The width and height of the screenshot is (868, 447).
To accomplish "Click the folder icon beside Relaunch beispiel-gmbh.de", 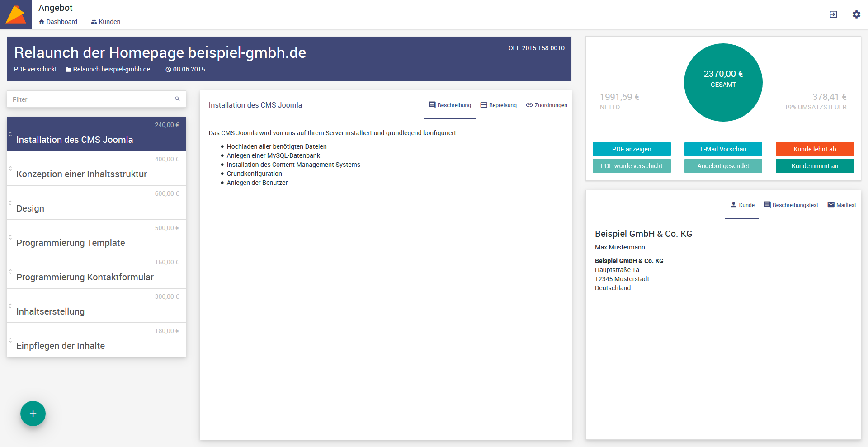I will click(x=68, y=70).
